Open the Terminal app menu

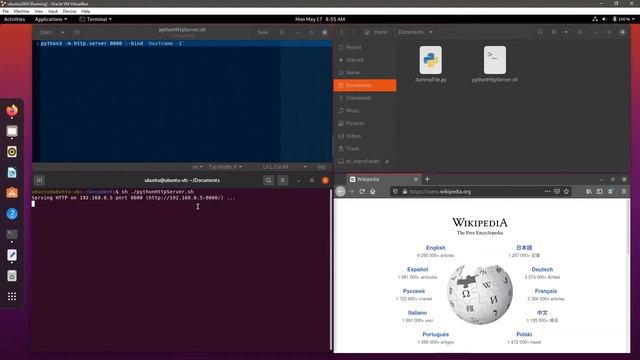(x=96, y=19)
